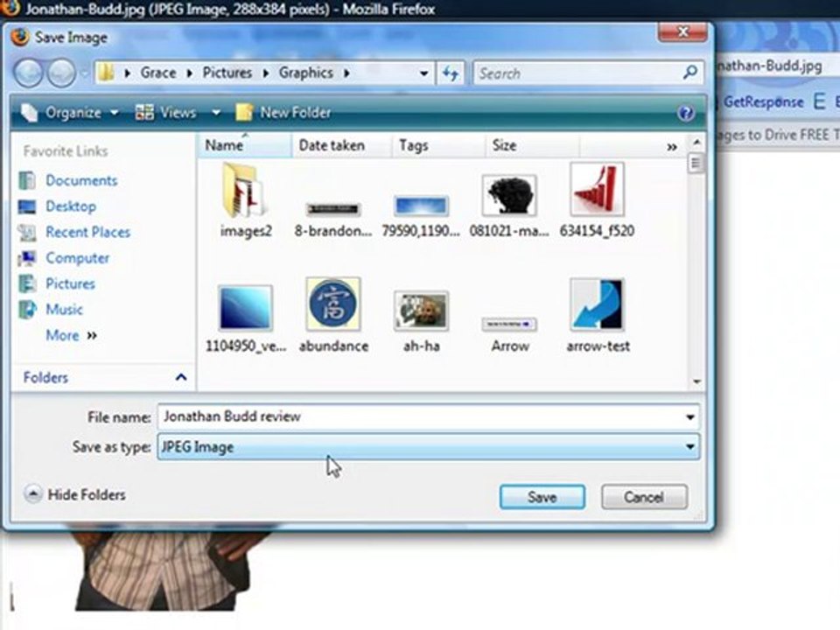
Task: Open Computer favorite link
Action: (x=77, y=258)
